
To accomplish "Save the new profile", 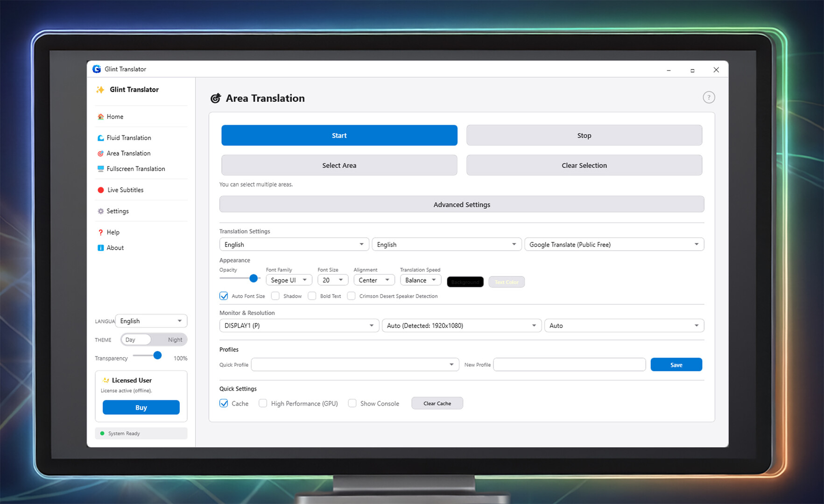I will click(x=676, y=364).
